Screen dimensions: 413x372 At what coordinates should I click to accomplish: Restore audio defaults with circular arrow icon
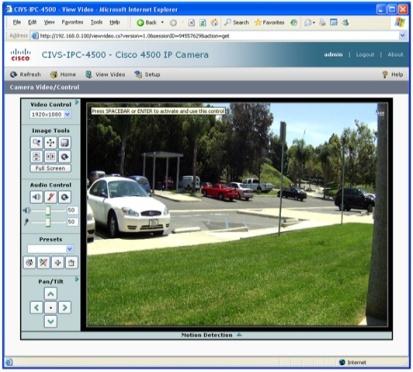[x=64, y=197]
